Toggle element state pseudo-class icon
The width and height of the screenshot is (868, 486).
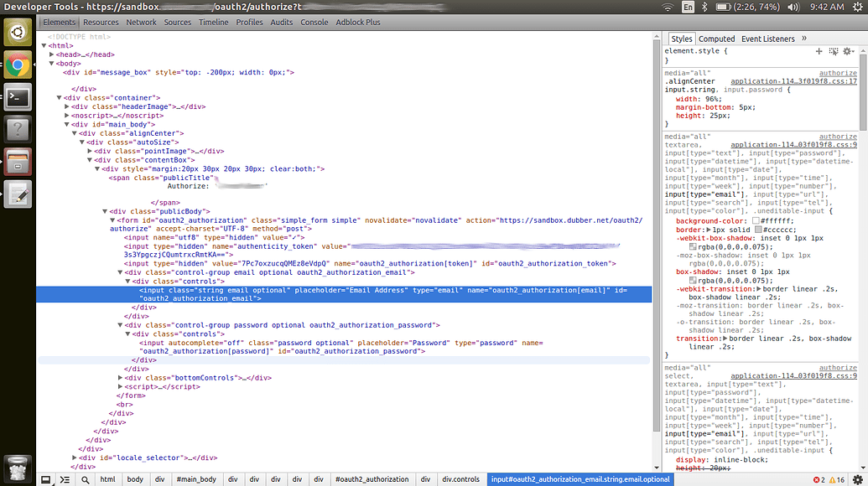(834, 51)
